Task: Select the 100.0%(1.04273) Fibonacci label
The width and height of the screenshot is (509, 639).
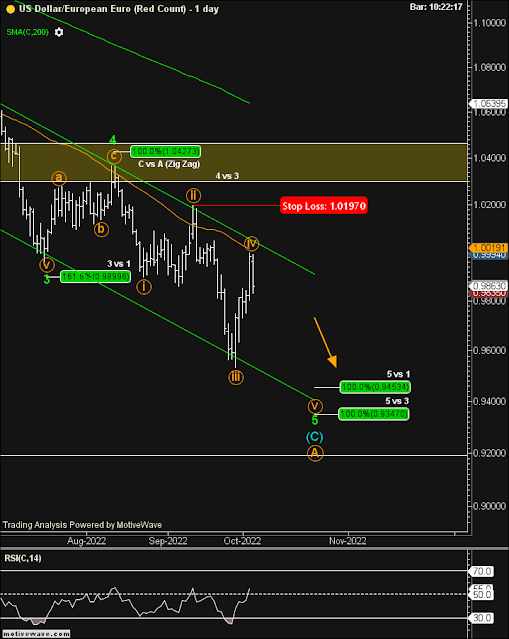Action: pyautogui.click(x=165, y=152)
